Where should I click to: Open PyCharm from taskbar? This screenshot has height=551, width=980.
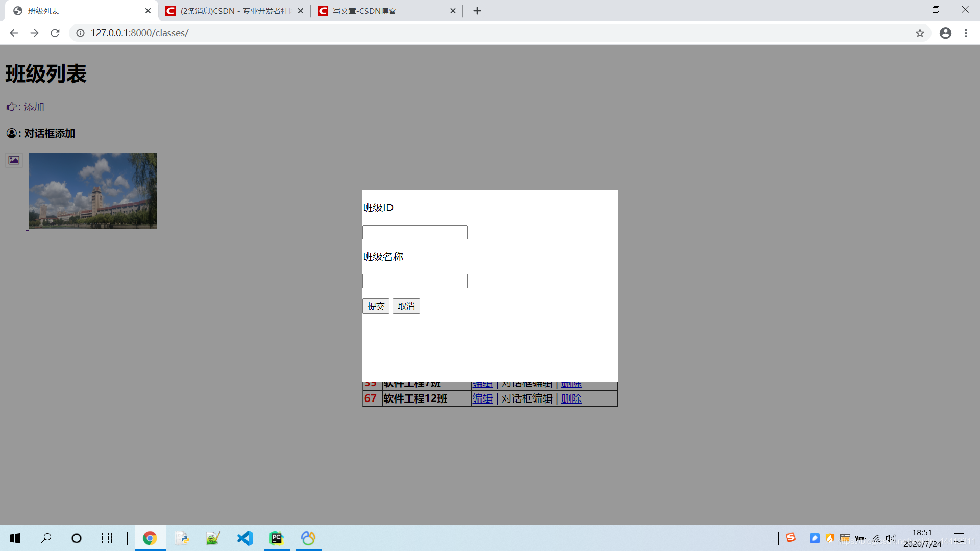277,538
